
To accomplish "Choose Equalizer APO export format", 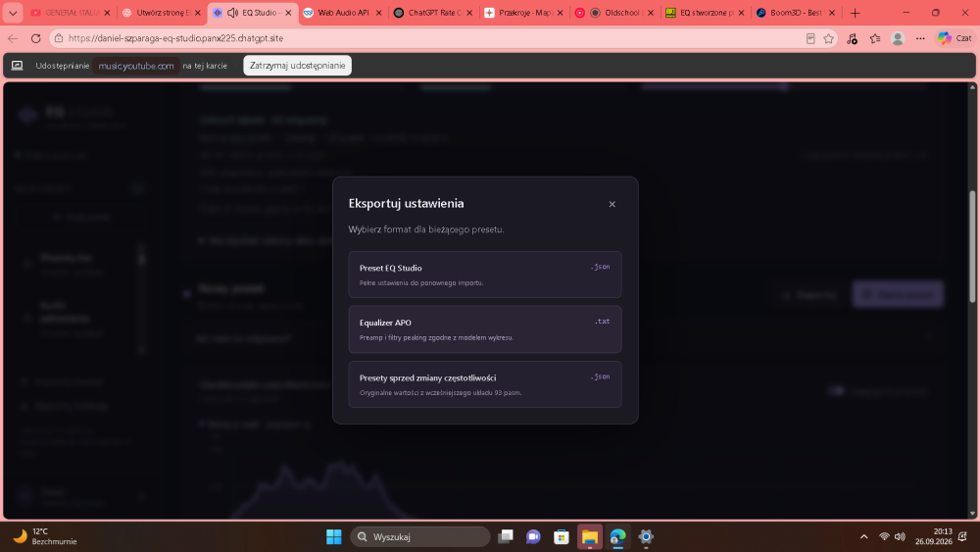I will tap(485, 329).
